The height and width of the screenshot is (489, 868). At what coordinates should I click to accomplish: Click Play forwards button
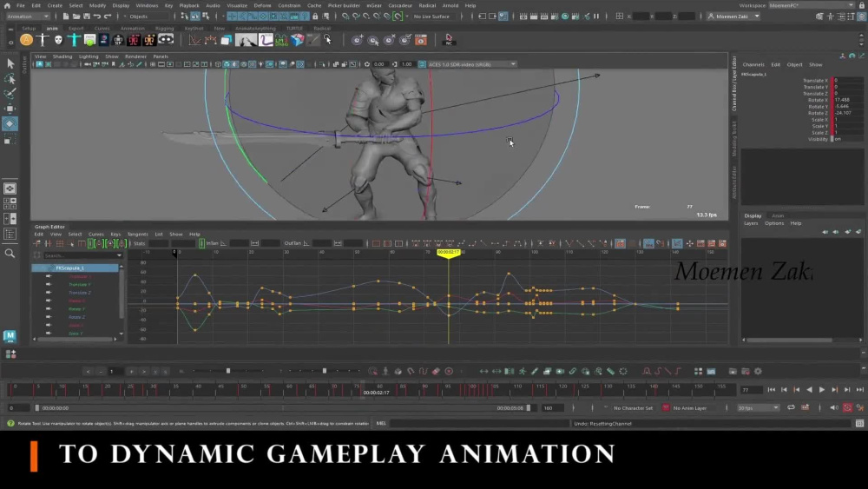(821, 390)
